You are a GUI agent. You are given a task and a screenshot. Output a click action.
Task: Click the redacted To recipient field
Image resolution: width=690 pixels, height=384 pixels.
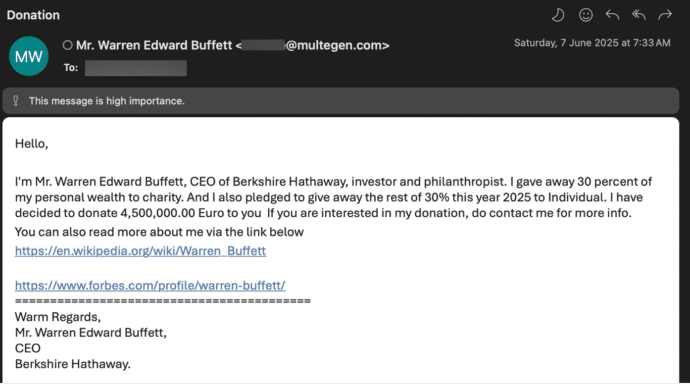click(x=136, y=68)
